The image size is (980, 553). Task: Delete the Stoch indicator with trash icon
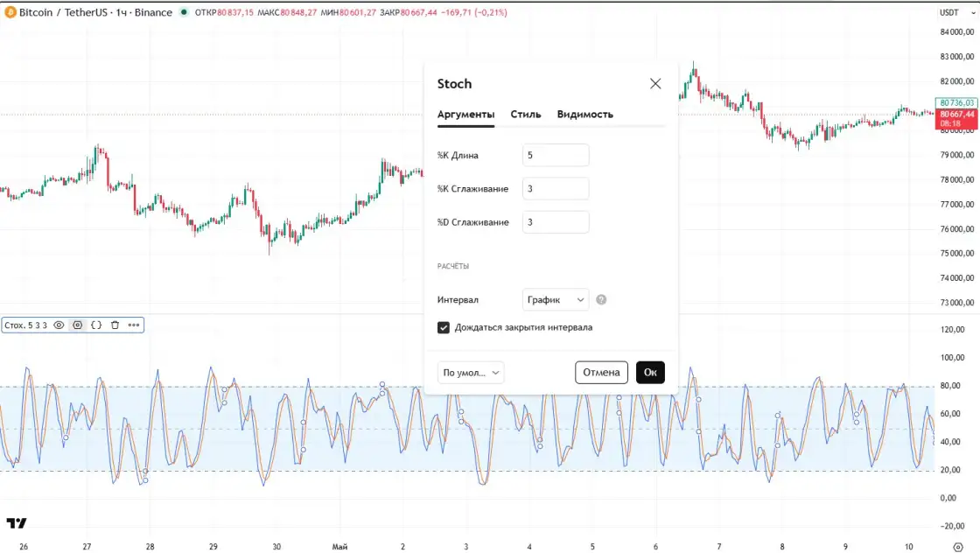[115, 325]
